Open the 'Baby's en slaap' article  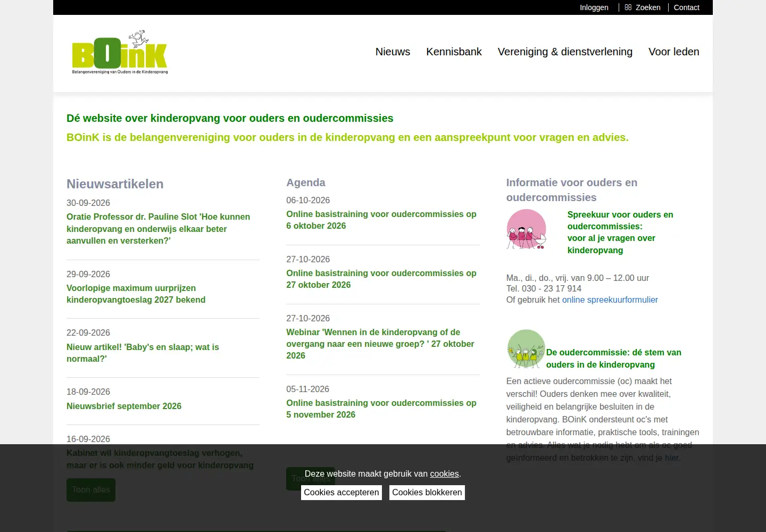(143, 353)
